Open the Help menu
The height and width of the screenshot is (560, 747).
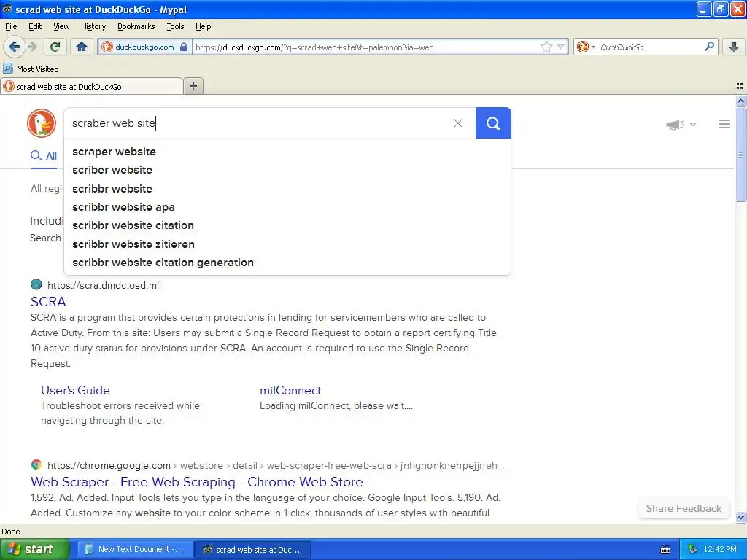(x=203, y=26)
